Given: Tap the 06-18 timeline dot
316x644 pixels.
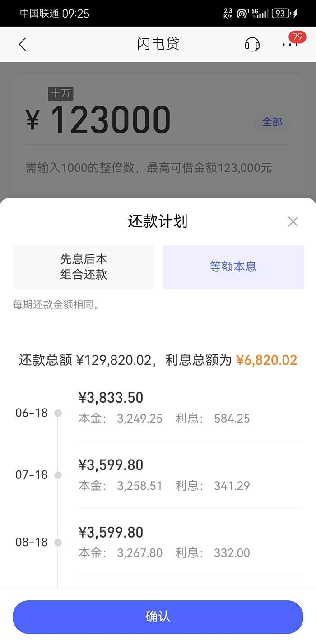Looking at the screenshot, I should click(x=58, y=413).
